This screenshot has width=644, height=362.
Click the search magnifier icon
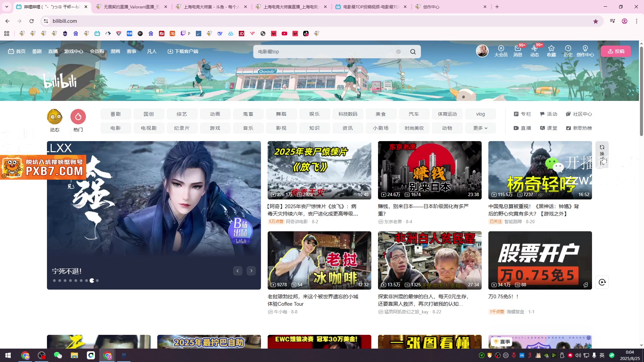tap(413, 52)
